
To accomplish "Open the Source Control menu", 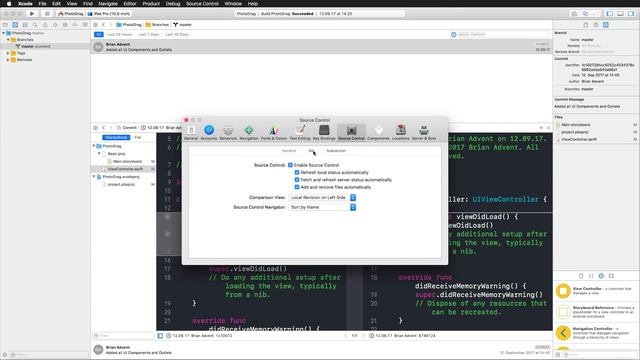I will click(x=202, y=4).
